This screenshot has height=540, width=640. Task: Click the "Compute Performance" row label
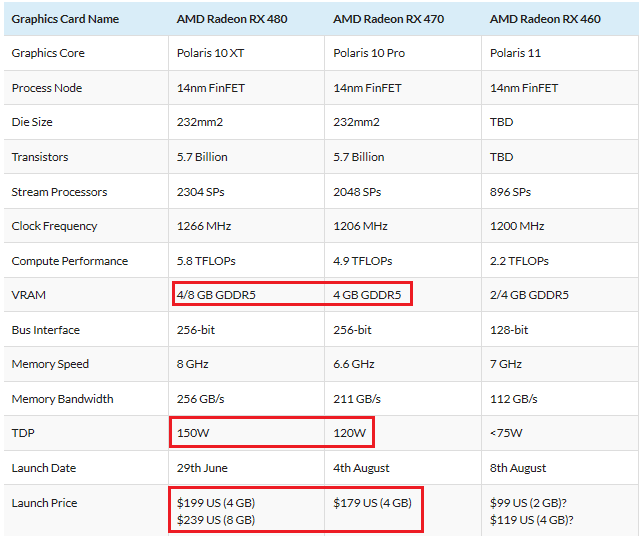[70, 261]
